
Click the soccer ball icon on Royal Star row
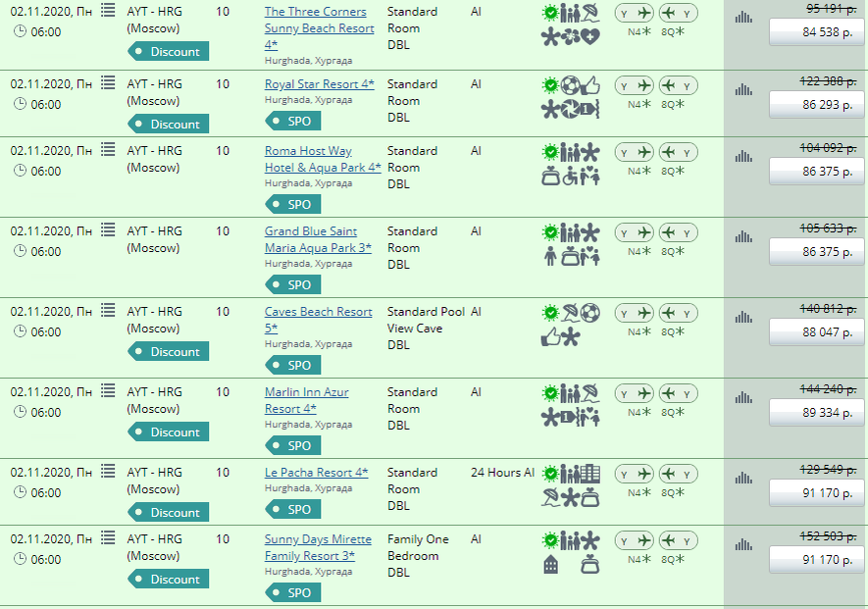(x=570, y=85)
